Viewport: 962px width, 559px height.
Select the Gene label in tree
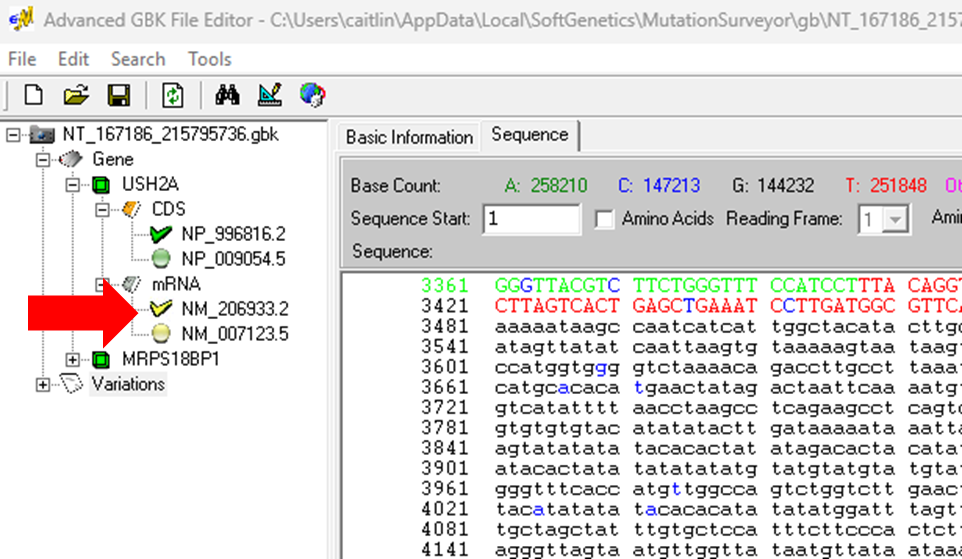(113, 160)
